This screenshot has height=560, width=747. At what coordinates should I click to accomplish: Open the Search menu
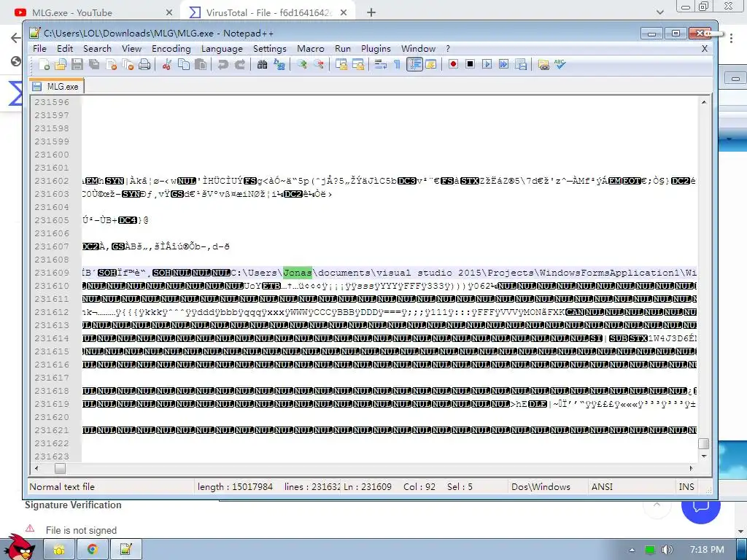click(97, 49)
